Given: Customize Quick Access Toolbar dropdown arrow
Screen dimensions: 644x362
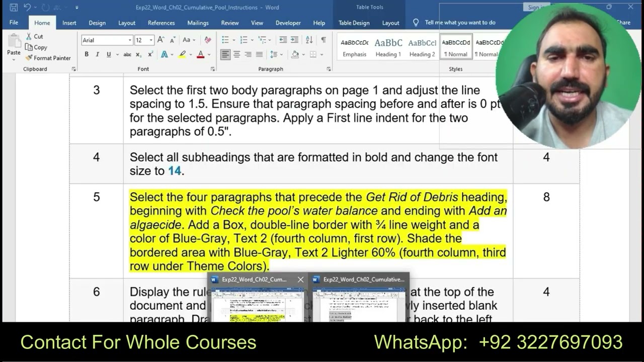Looking at the screenshot, I should [77, 8].
